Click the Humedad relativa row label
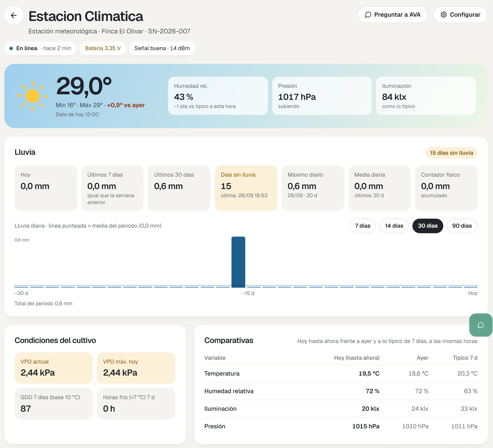The width and height of the screenshot is (493, 448). click(229, 391)
